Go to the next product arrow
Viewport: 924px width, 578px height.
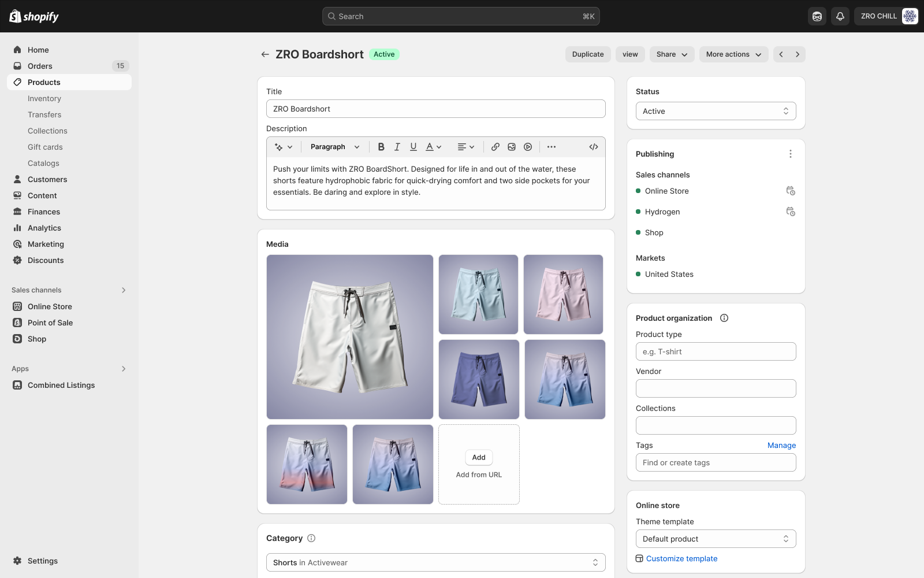(x=798, y=54)
